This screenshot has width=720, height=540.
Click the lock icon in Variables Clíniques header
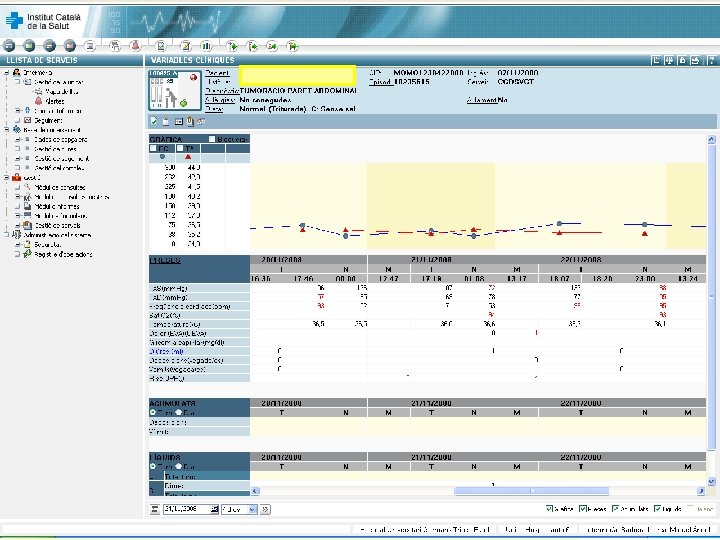coord(682,60)
